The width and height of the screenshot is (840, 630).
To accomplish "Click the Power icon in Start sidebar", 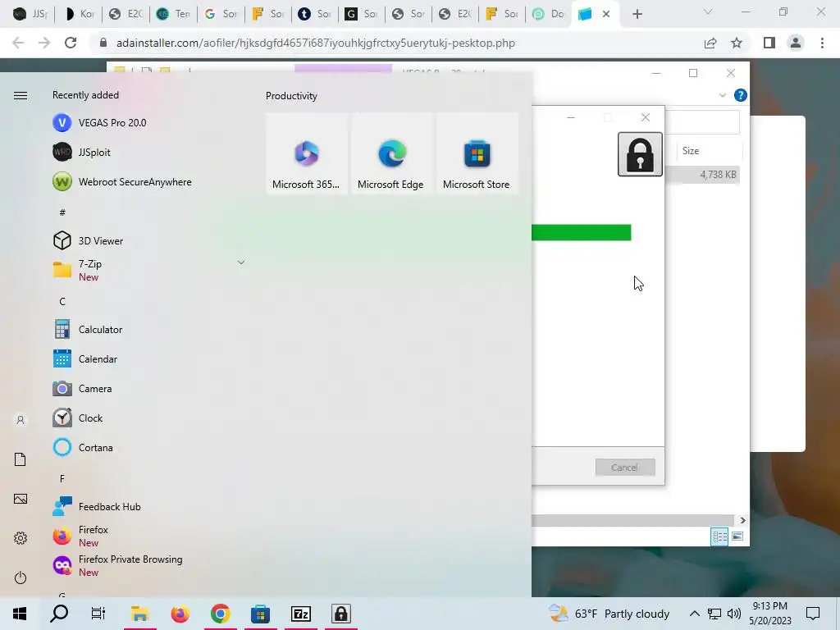I will click(21, 577).
